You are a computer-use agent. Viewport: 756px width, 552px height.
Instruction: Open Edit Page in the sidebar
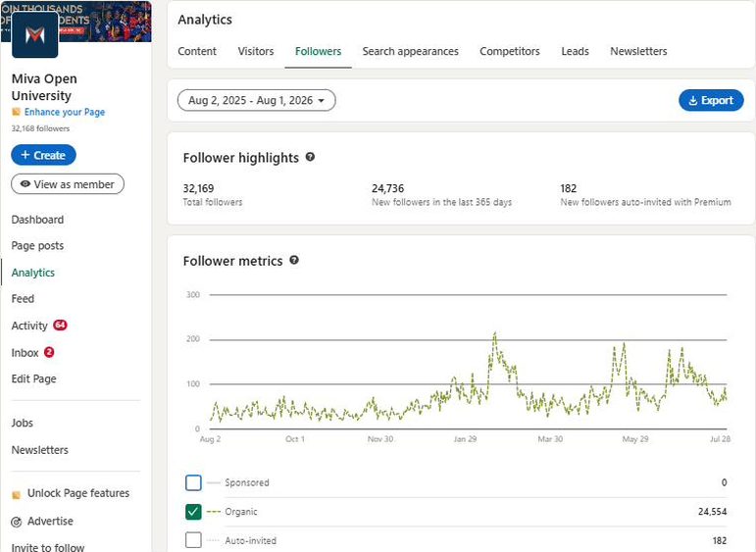[33, 378]
